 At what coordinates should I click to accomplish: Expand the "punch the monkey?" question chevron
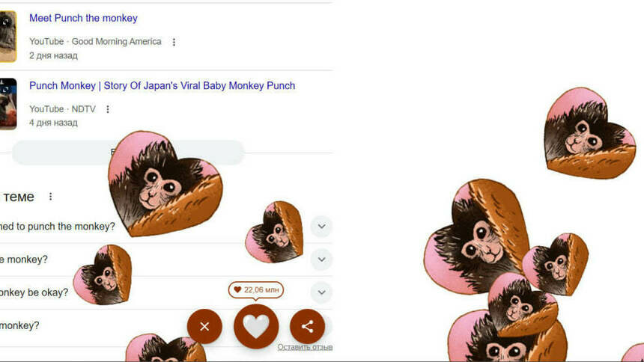pos(321,226)
